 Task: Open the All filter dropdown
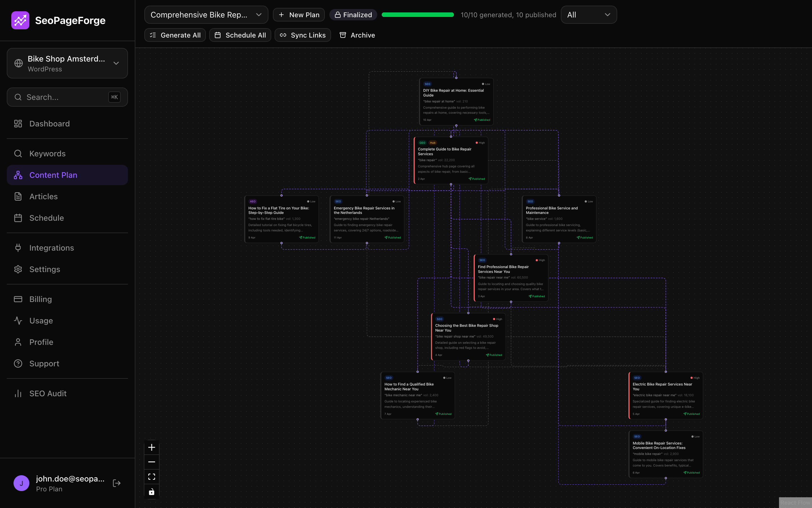tap(588, 15)
